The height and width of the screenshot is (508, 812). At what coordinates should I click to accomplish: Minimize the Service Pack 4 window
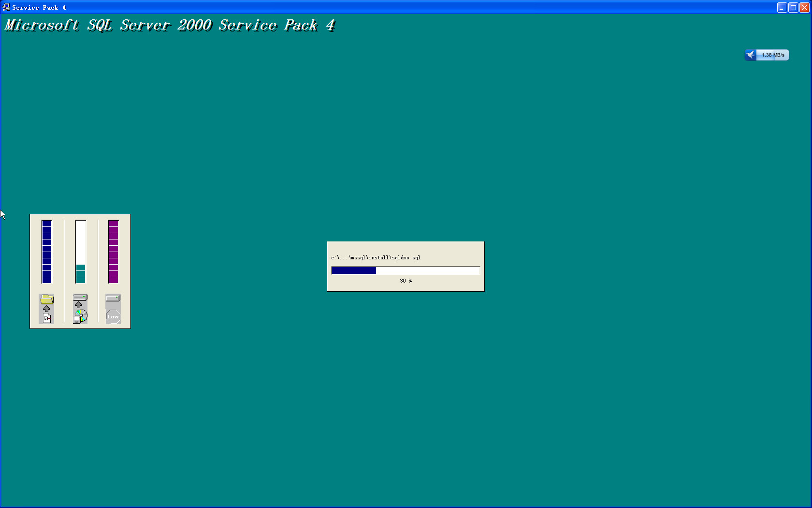tap(782, 7)
